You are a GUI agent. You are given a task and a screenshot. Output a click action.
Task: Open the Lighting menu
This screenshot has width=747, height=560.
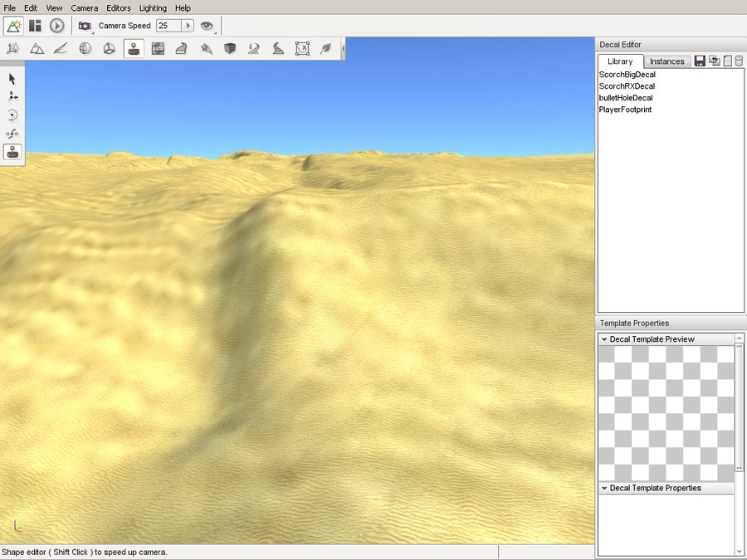pos(153,7)
